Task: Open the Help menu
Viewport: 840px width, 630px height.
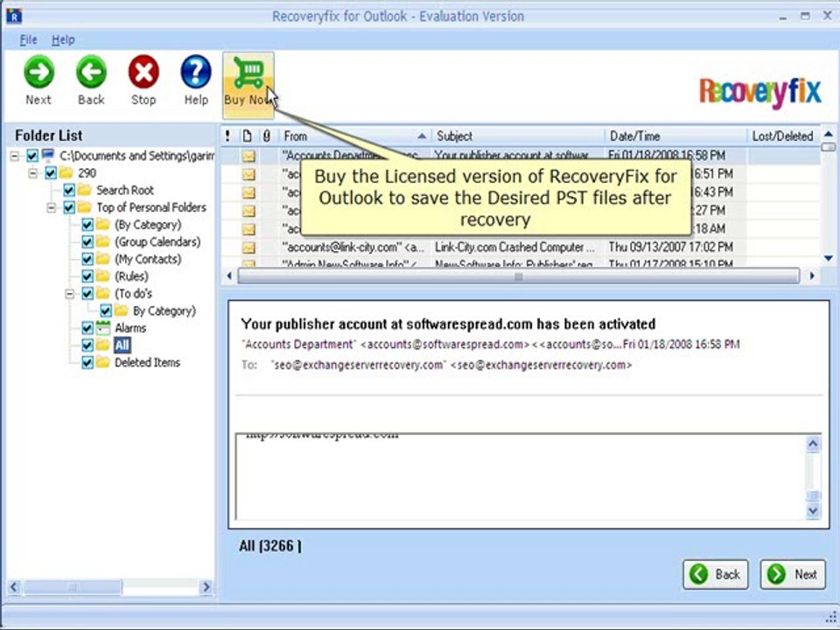Action: [63, 39]
